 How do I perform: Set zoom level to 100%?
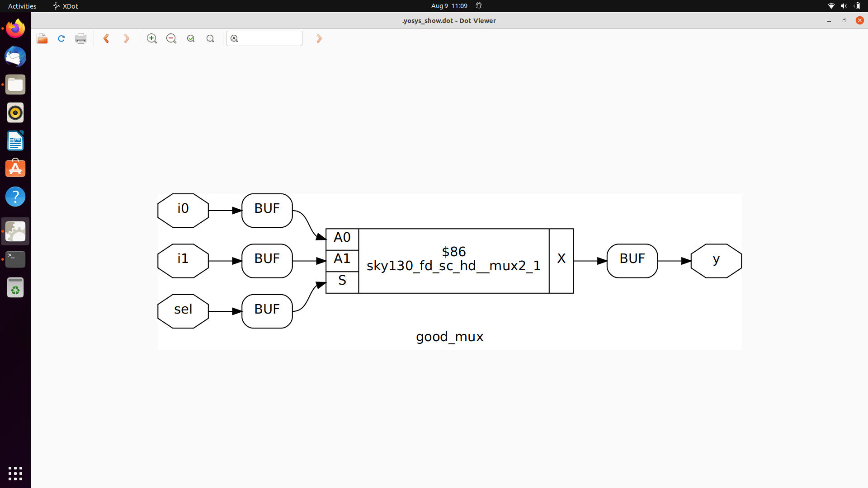pyautogui.click(x=210, y=38)
